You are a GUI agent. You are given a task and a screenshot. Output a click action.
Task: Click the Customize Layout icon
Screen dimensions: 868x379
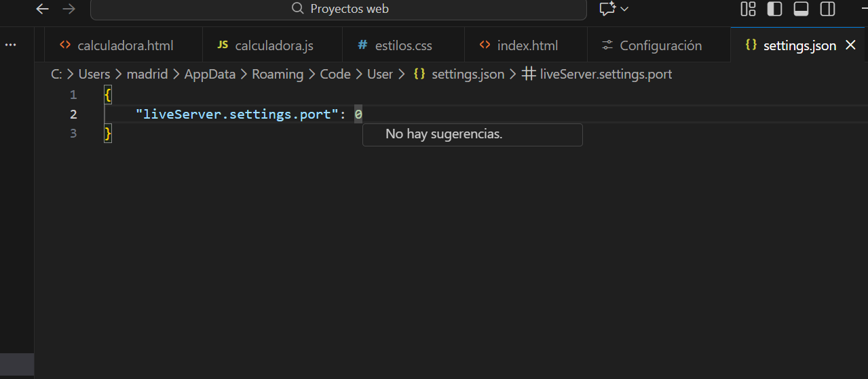(x=748, y=9)
